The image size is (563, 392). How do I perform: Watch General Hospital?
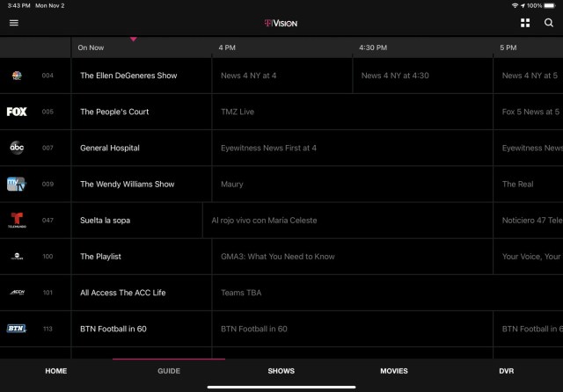click(x=142, y=148)
